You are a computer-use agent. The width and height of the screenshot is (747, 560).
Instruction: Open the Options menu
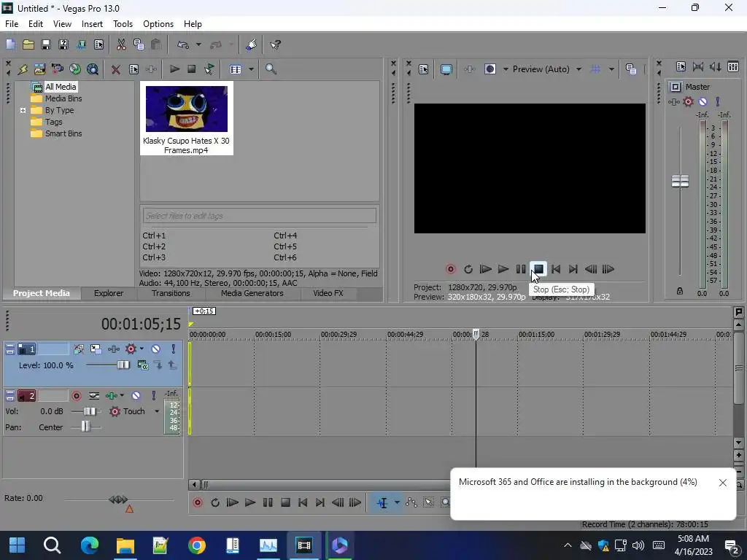158,24
